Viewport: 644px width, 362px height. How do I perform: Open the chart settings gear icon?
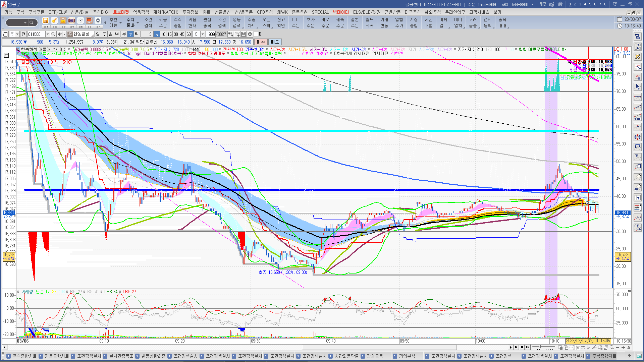[250, 34]
